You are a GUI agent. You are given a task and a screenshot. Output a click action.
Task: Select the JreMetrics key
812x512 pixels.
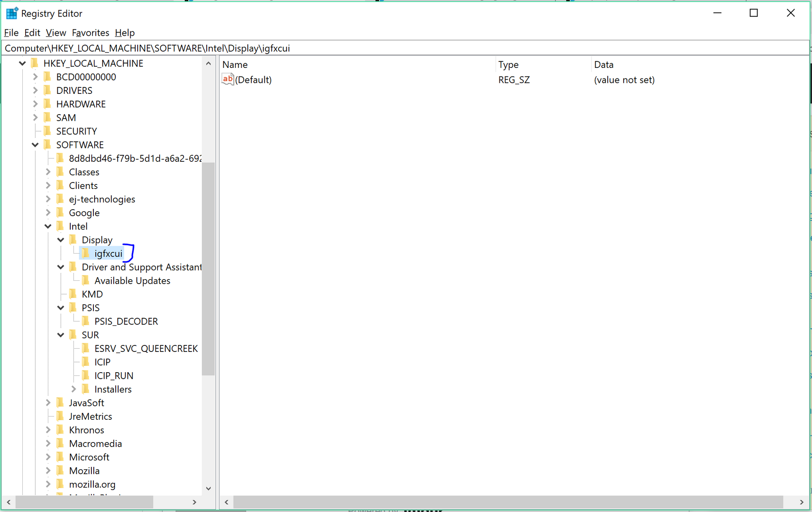click(90, 417)
